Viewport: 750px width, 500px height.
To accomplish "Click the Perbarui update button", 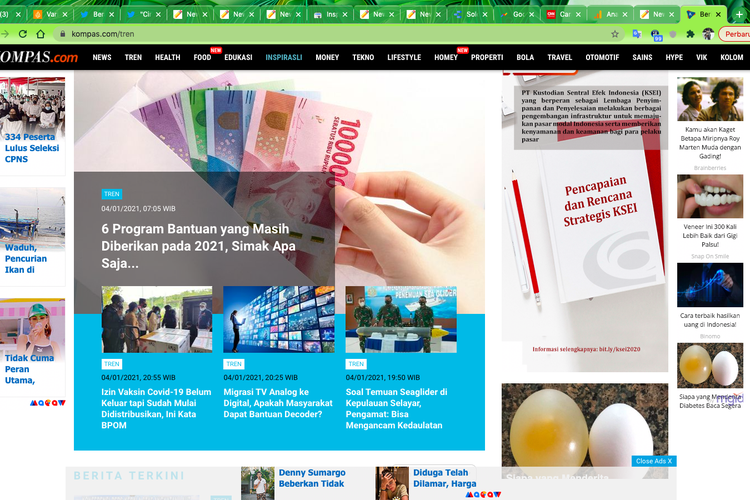I will tap(735, 34).
